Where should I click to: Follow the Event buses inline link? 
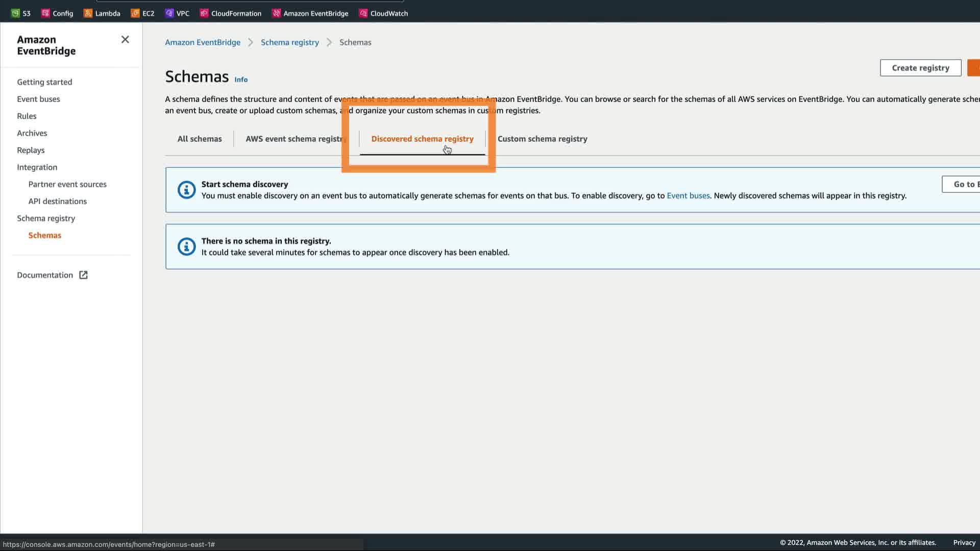(688, 195)
